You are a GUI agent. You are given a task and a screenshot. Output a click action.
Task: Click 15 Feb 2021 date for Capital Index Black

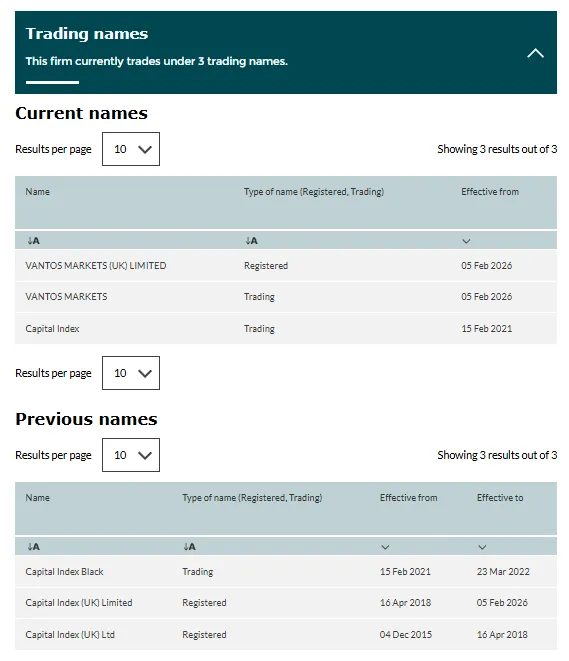pos(405,572)
